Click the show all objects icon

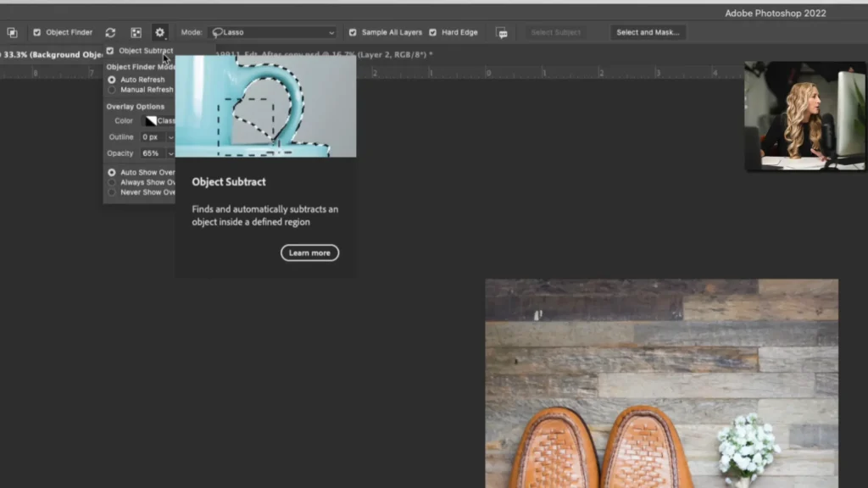tap(136, 33)
